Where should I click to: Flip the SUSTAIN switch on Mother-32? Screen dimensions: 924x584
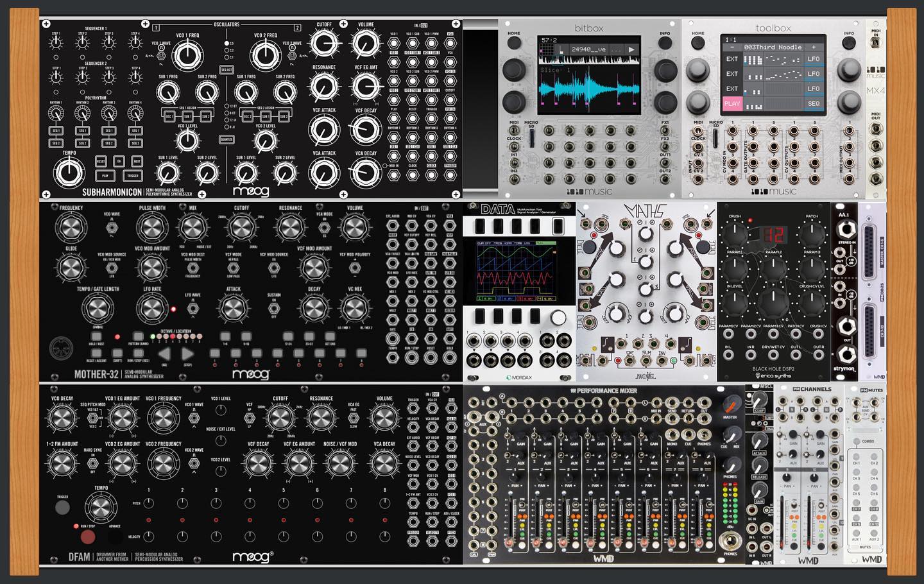[273, 308]
